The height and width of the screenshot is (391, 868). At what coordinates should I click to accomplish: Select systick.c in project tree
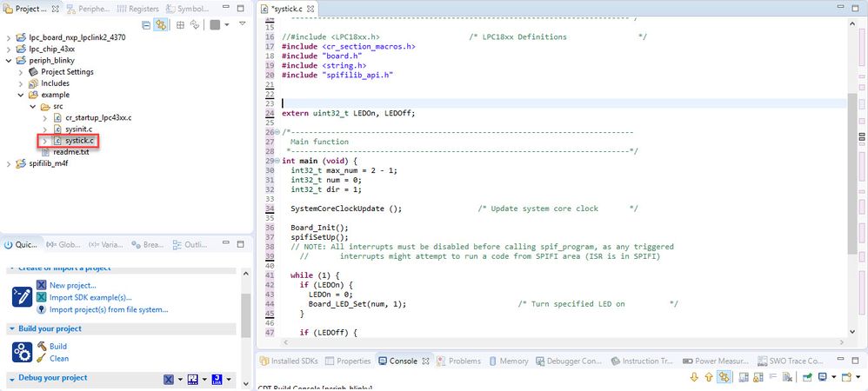pyautogui.click(x=79, y=141)
